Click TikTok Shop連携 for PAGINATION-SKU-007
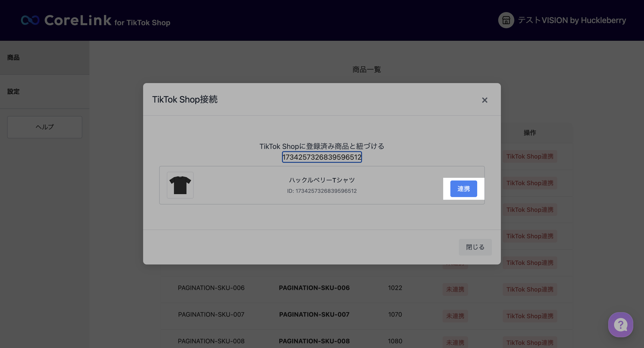Screen dimensions: 644x348 530,316
